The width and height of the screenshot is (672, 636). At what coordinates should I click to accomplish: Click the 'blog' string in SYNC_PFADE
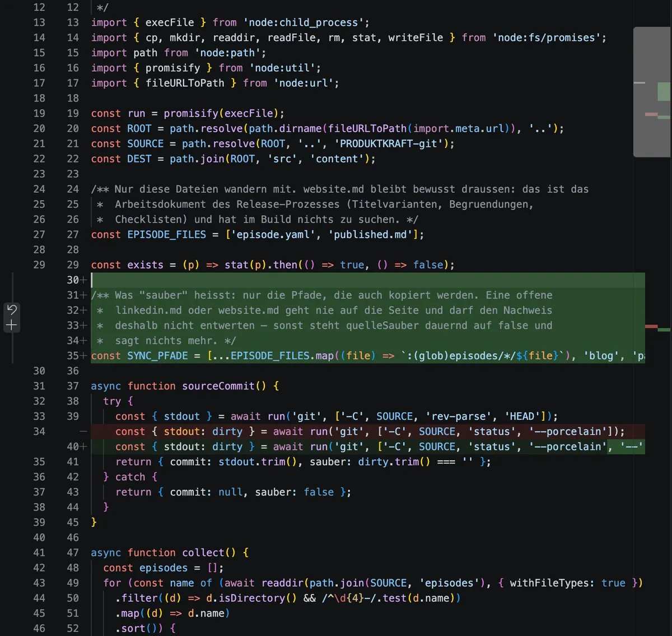[602, 355]
